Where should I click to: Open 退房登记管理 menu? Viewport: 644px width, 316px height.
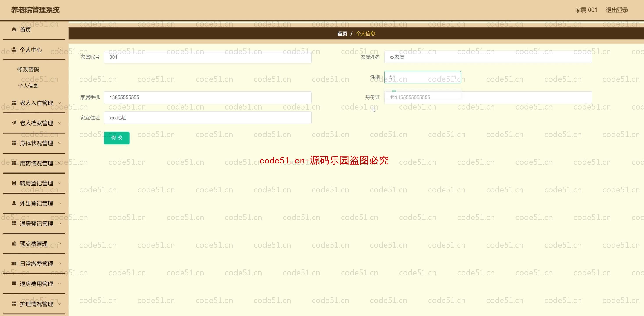click(34, 223)
